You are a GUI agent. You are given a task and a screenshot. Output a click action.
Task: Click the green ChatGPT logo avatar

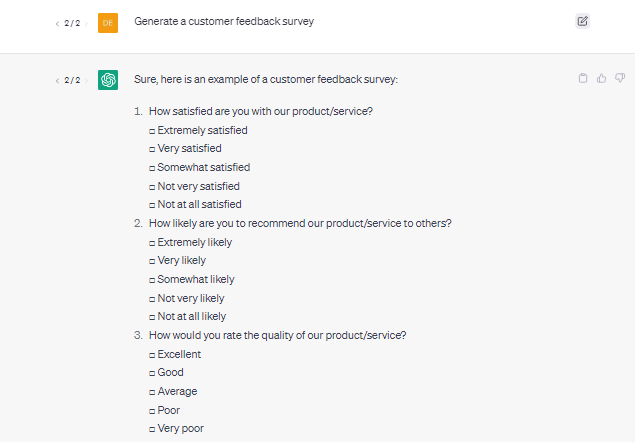[x=108, y=80]
